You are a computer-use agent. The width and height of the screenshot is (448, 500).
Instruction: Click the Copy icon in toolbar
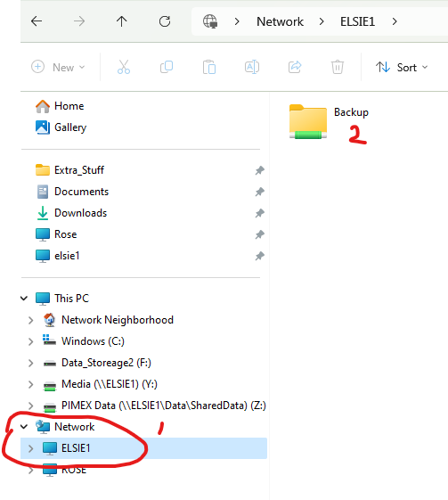click(167, 67)
